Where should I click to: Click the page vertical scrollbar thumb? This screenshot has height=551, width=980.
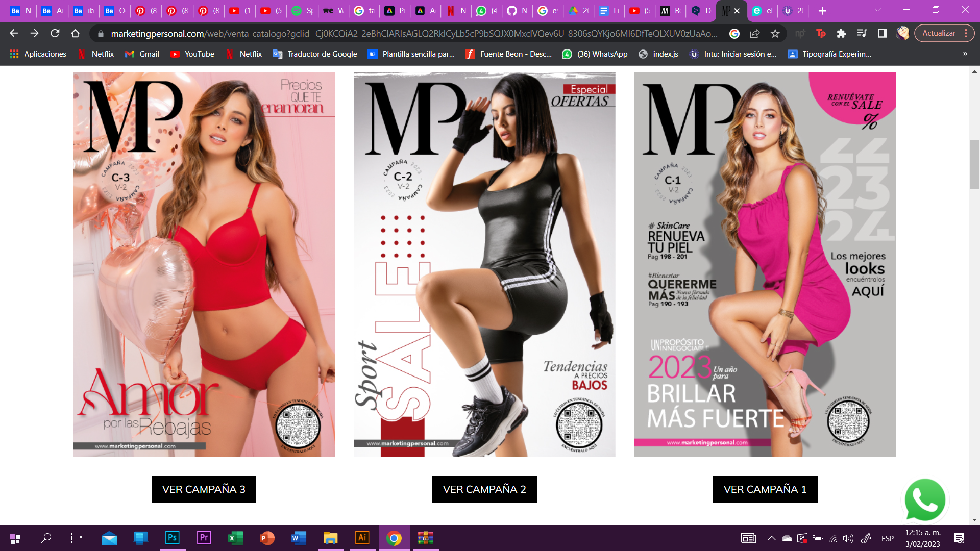974,163
